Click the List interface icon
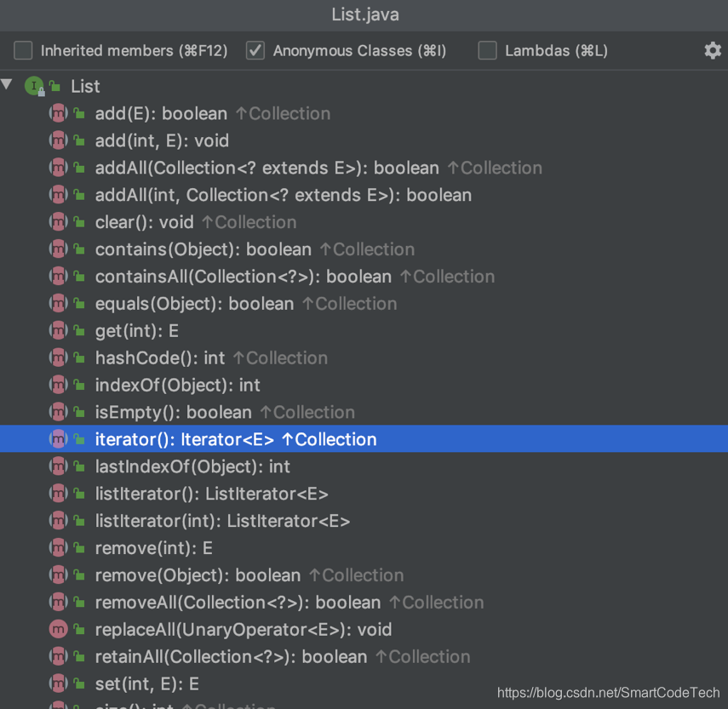Viewport: 728px width, 709px height. 34,86
